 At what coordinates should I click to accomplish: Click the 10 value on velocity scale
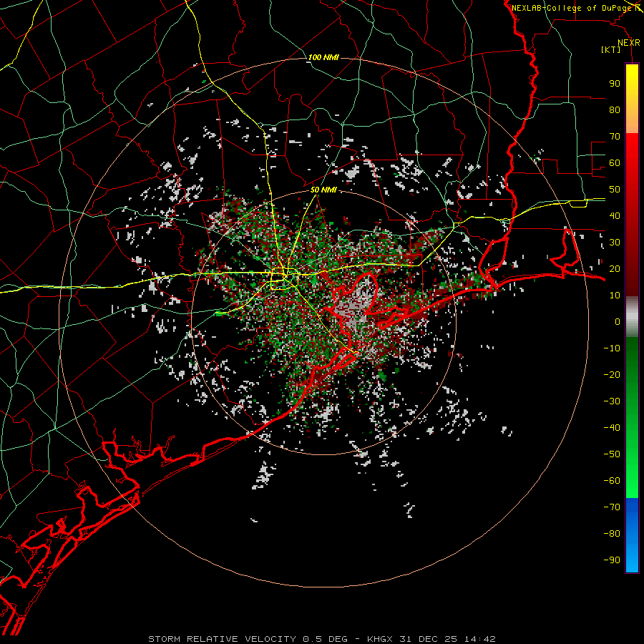tap(615, 296)
